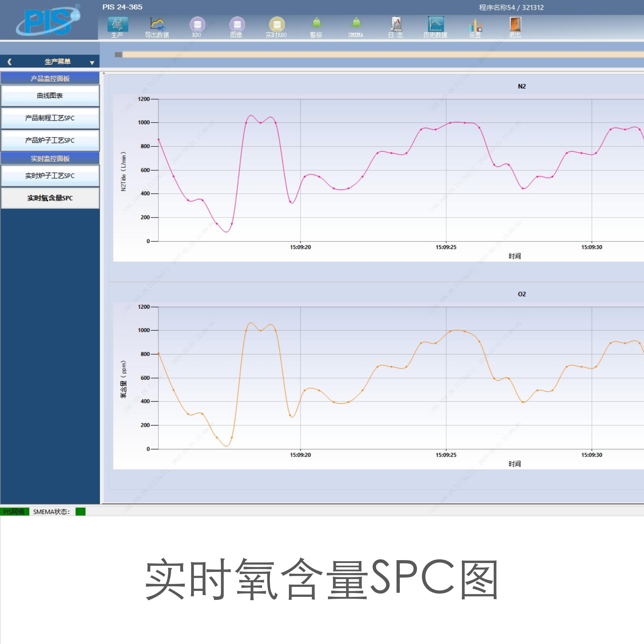Open the 设置 settings icon

pyautogui.click(x=475, y=26)
